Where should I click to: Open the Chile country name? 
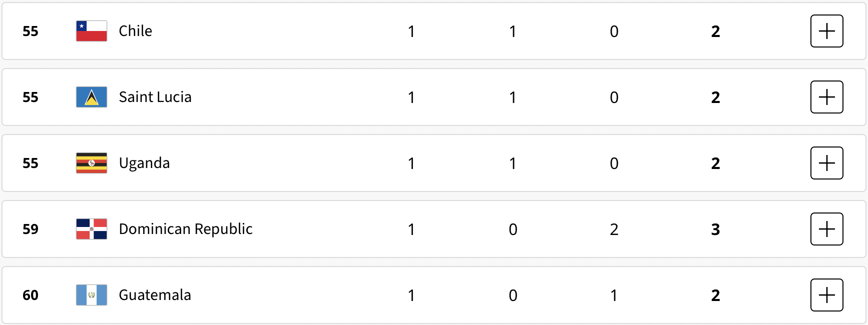pyautogui.click(x=136, y=31)
